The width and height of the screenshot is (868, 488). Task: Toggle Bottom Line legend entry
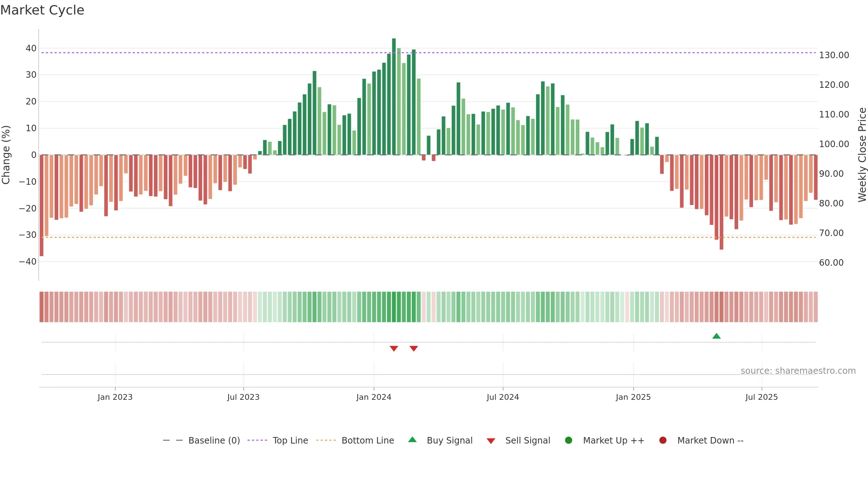[355, 440]
